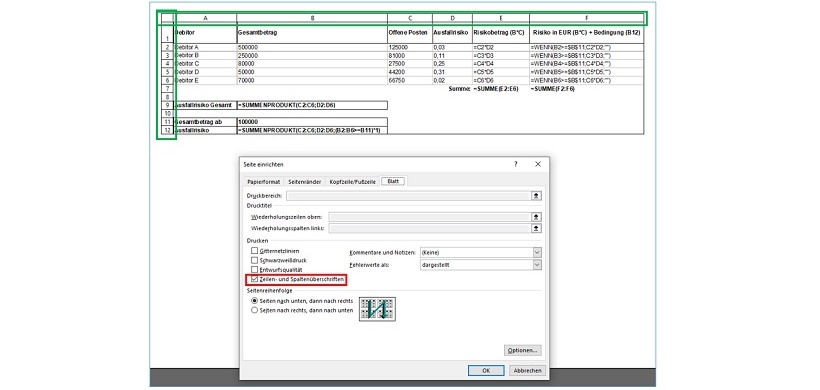Click the cell containing 44200

click(410, 72)
